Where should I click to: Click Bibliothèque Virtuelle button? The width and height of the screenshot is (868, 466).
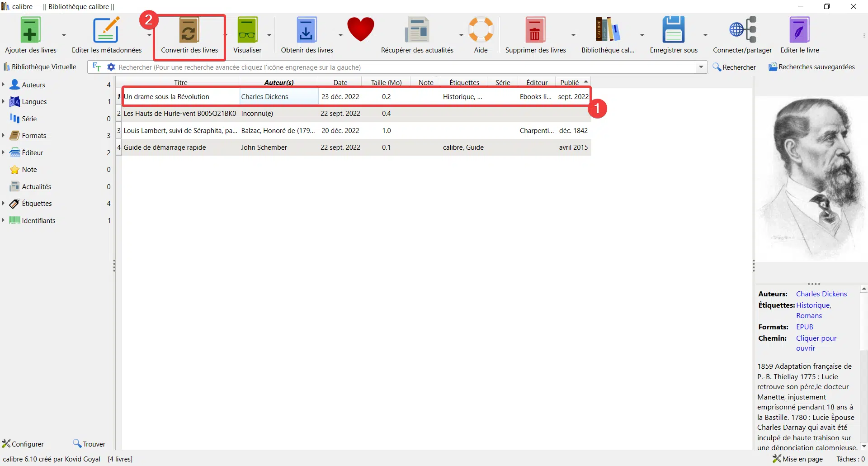coord(40,67)
